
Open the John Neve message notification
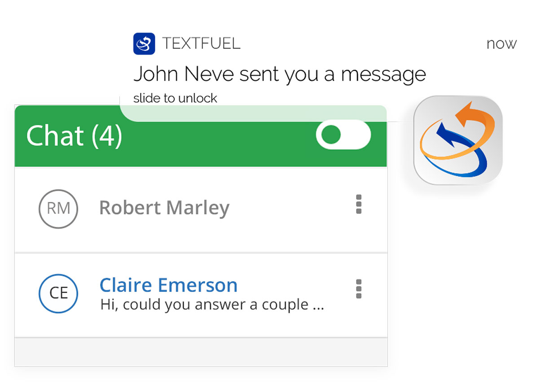tap(280, 74)
